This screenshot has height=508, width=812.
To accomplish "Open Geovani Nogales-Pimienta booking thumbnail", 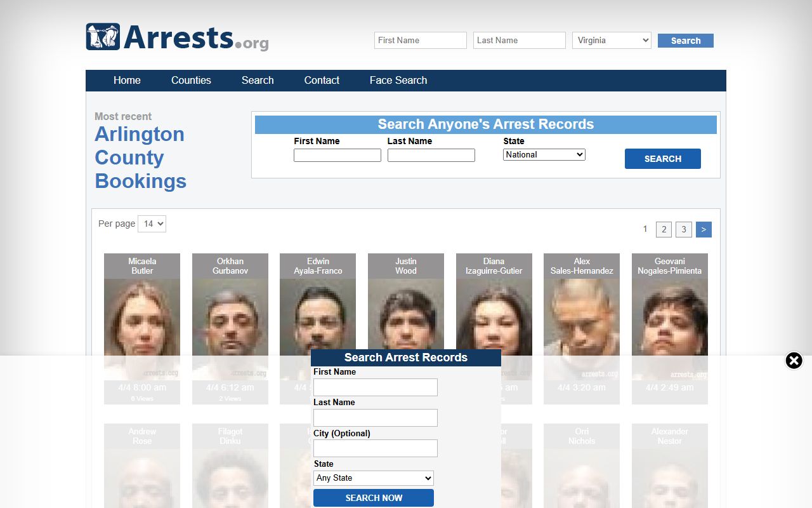I will pos(670,329).
